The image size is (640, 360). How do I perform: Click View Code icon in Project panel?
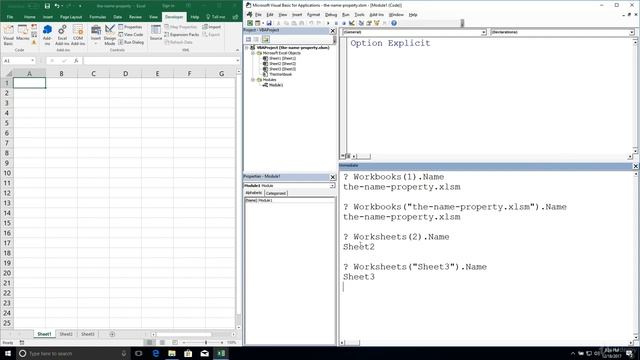click(248, 39)
